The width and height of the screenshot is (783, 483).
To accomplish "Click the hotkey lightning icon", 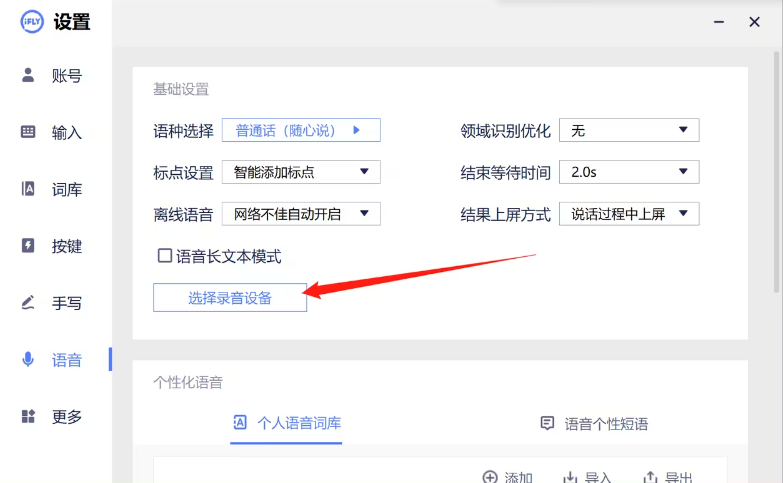I will (x=28, y=245).
